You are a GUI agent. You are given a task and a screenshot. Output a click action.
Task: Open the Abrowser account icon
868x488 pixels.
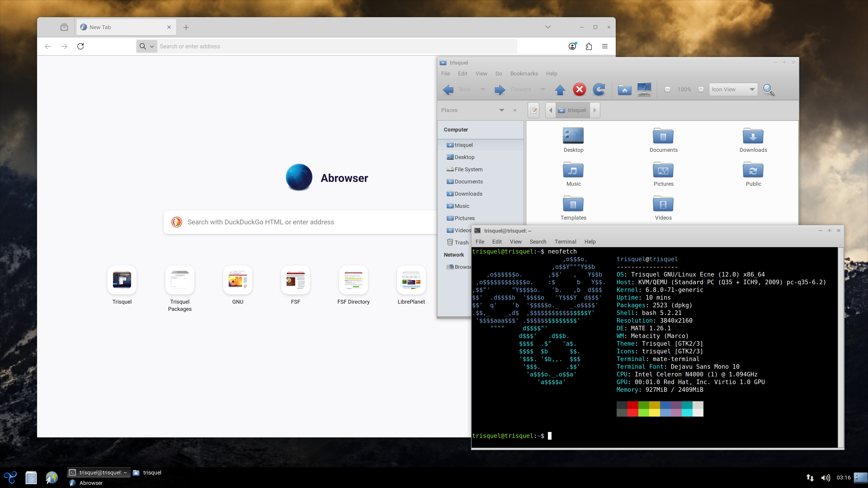click(x=572, y=46)
